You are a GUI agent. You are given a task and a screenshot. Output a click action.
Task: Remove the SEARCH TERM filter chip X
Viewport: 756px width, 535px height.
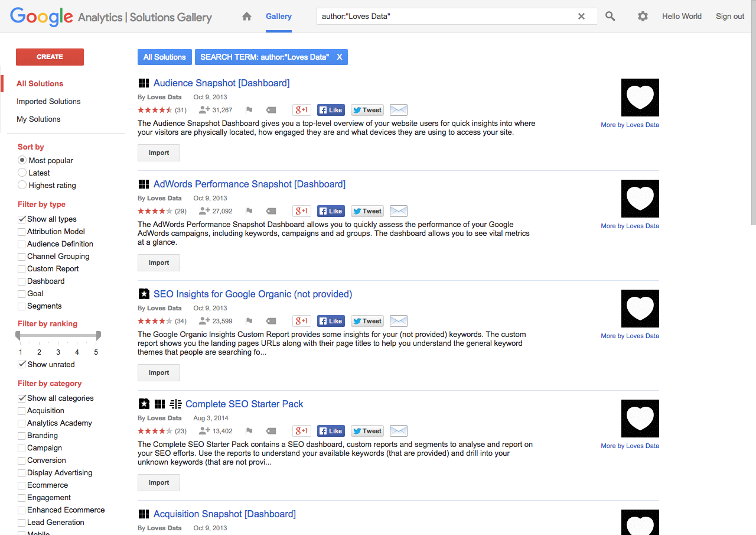340,57
